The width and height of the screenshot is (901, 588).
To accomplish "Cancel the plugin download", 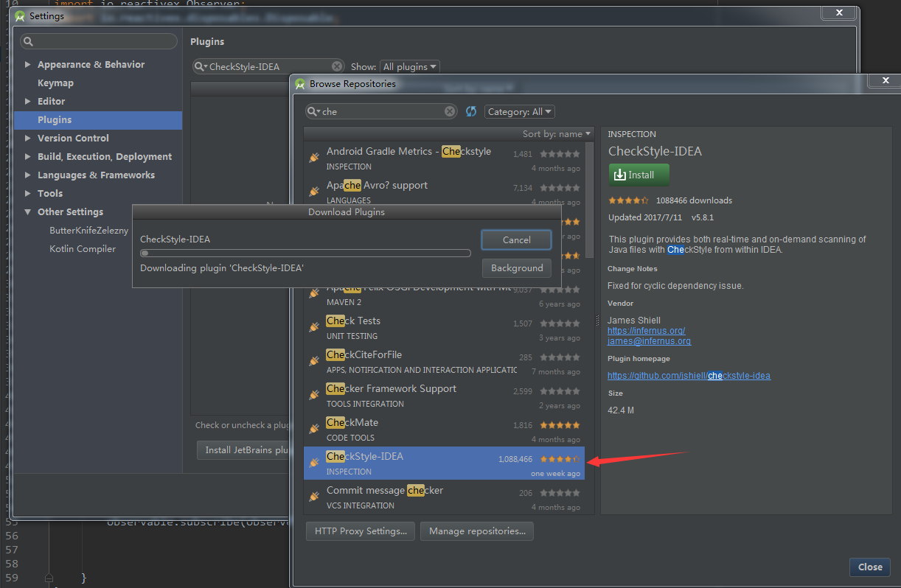I will [x=516, y=239].
